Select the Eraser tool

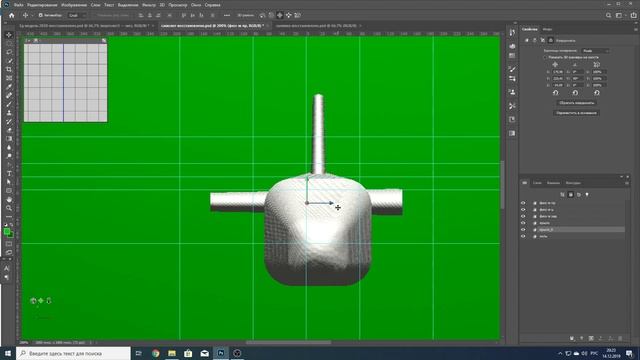[9, 130]
